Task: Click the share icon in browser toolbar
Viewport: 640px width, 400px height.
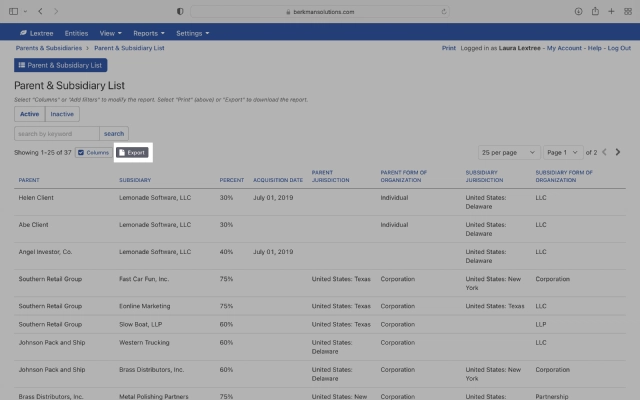Action: pyautogui.click(x=595, y=11)
